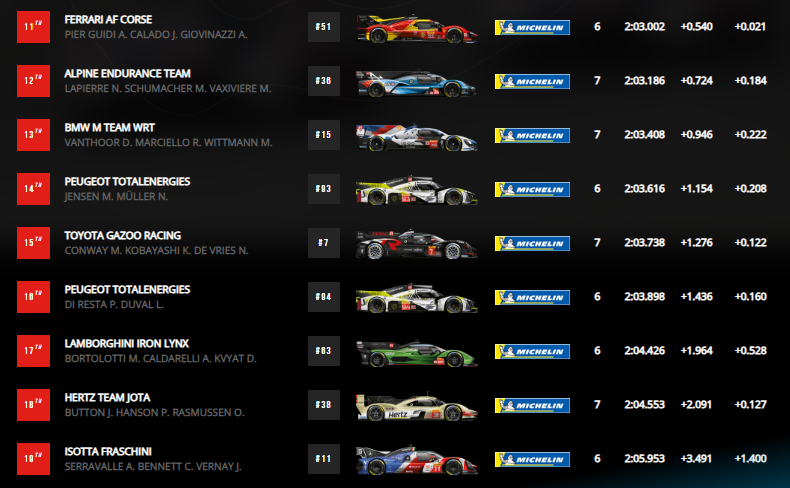The image size is (790, 488).
Task: Select drivers line 'CONWAY M. KOBAYASHI K. DE VRIES N.'
Action: coord(157,251)
